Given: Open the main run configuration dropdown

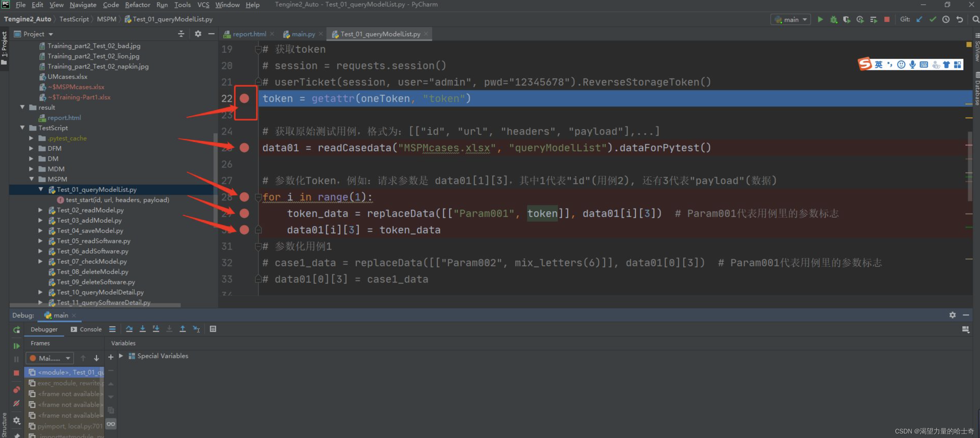Looking at the screenshot, I should 791,20.
